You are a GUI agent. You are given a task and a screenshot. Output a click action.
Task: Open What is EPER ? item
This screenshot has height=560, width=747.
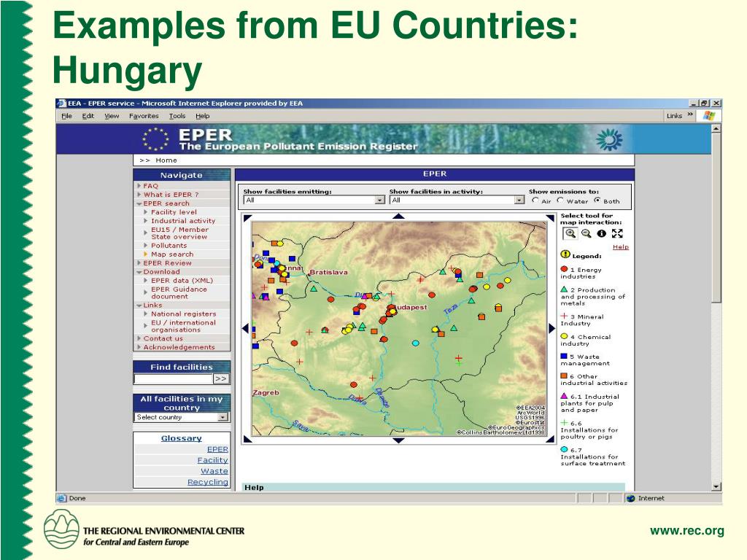point(171,194)
